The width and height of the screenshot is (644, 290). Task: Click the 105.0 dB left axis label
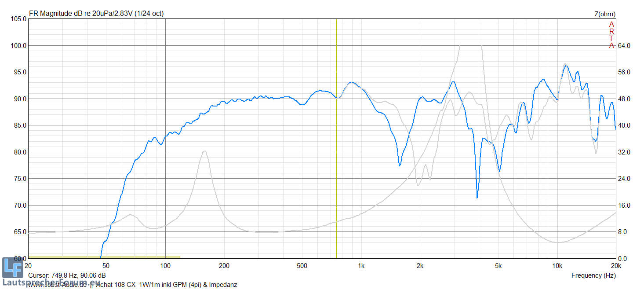pyautogui.click(x=18, y=19)
